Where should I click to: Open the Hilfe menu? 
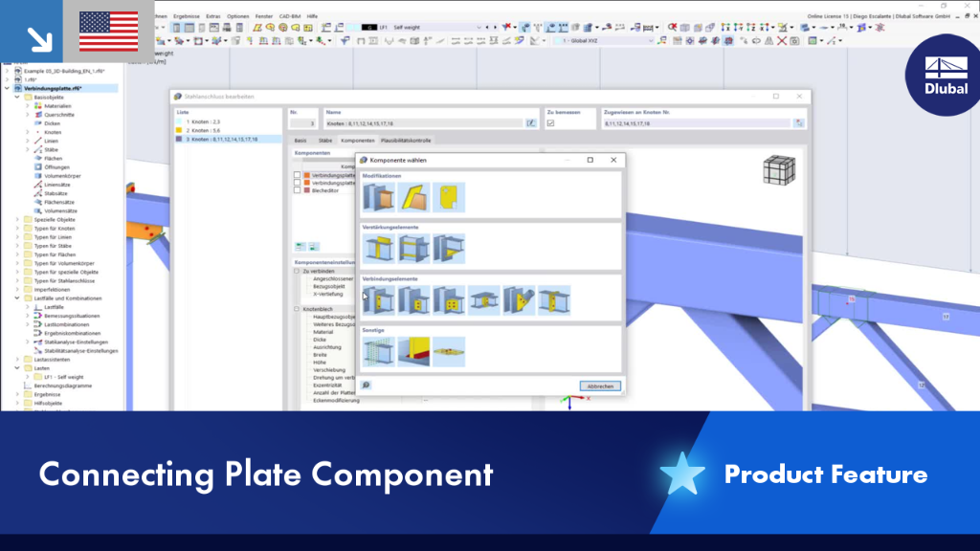[312, 16]
